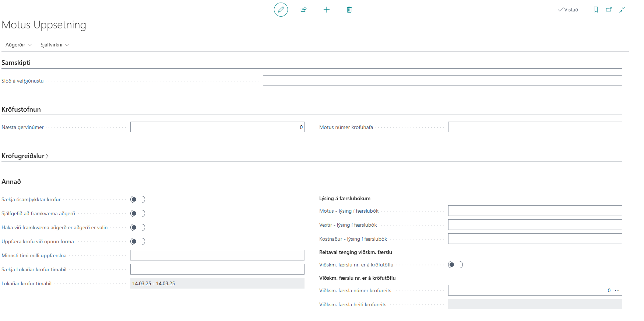Image resolution: width=644 pixels, height=321 pixels.
Task: Click the plus icon to create new
Action: (x=326, y=10)
